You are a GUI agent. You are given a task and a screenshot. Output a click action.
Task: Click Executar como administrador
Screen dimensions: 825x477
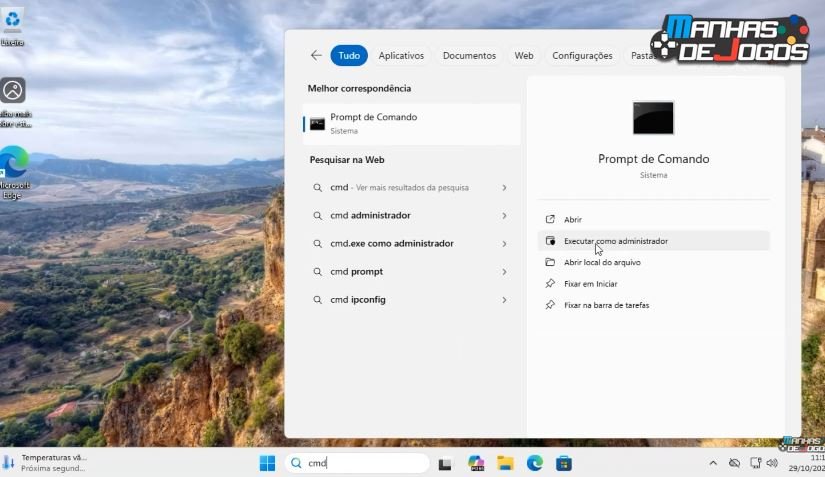coord(615,241)
